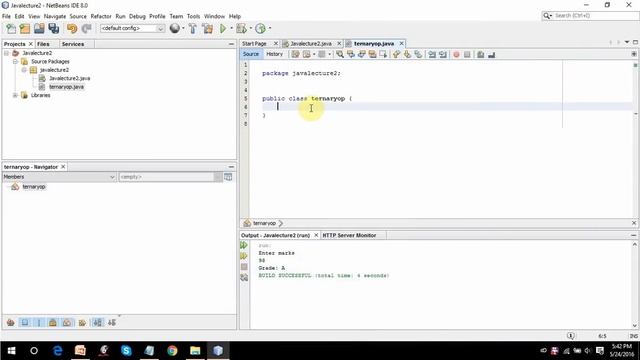Click the Shift Line Left icon in editor
The width and height of the screenshot is (640, 360).
click(432, 54)
